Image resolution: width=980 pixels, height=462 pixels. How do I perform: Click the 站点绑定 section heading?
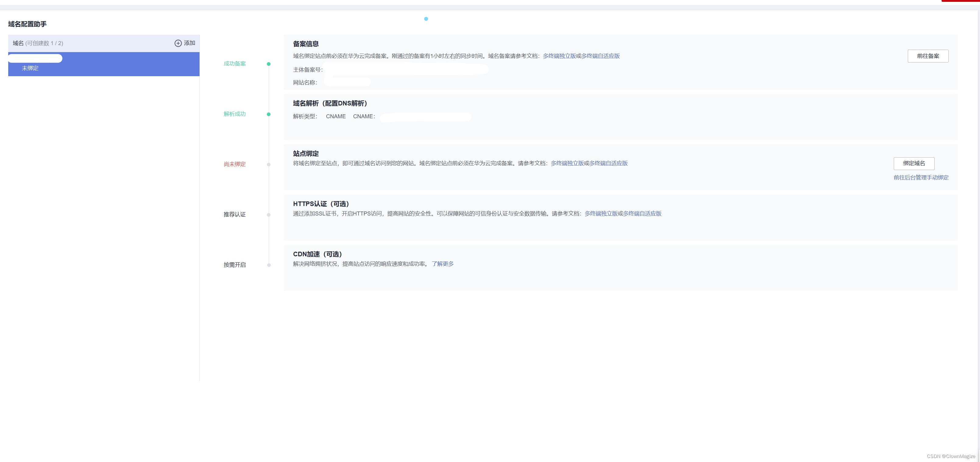click(306, 153)
